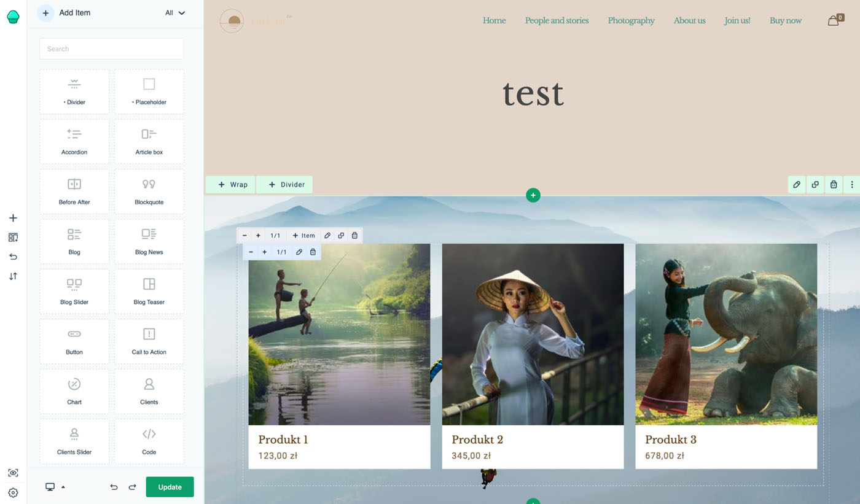Image resolution: width=860 pixels, height=504 pixels.
Task: Edit section using pencil in section toolbar
Action: tap(797, 185)
